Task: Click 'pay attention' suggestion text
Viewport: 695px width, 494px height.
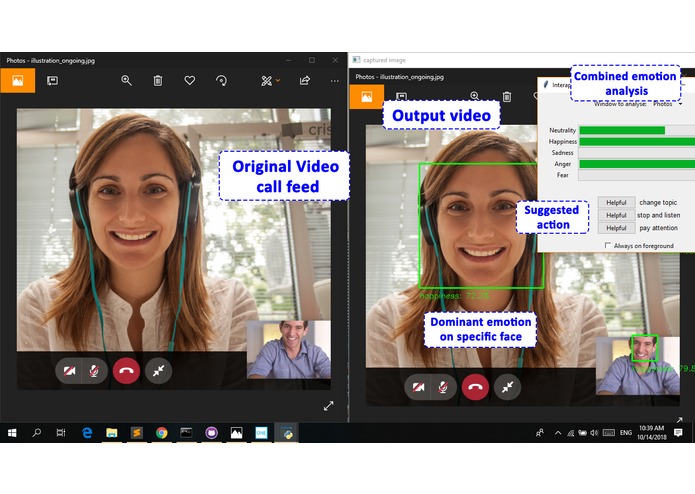Action: pos(659,228)
